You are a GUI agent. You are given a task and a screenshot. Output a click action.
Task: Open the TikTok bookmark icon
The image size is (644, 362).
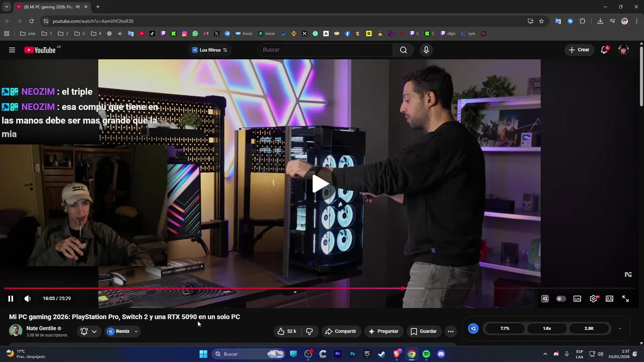point(152,34)
